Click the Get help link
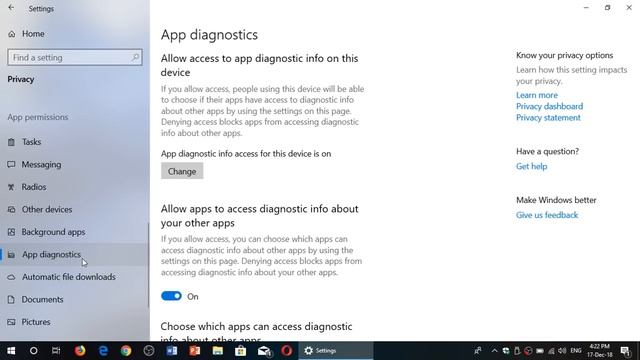The image size is (640, 360). pos(531,167)
